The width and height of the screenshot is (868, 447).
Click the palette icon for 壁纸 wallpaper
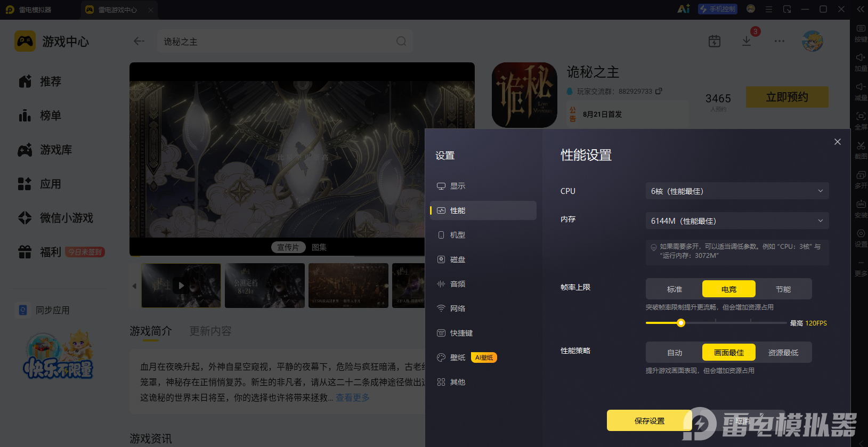point(441,357)
